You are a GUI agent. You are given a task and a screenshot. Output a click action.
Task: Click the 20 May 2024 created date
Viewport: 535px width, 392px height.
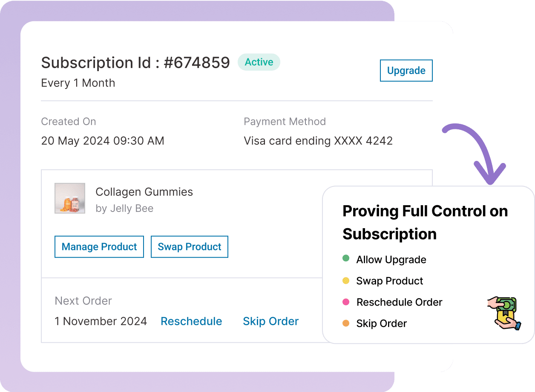point(103,141)
